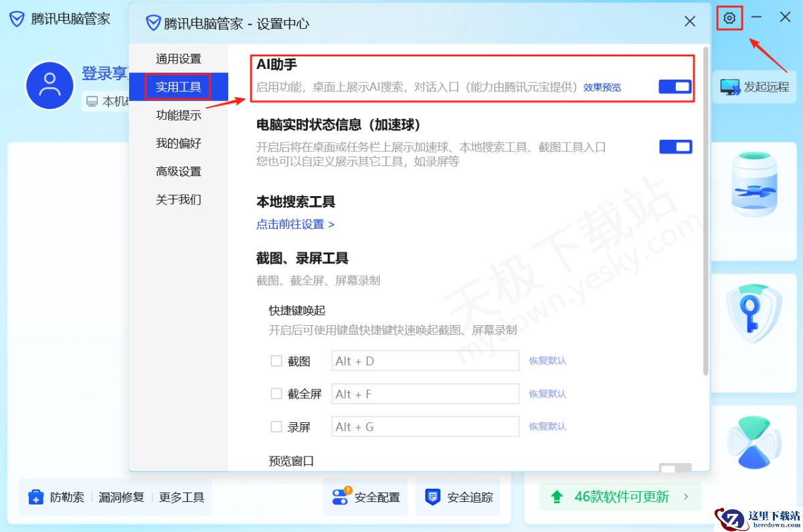Screen dimensions: 803x532
Task: Enable the 截图 hotkey checkbox
Action: tap(276, 361)
